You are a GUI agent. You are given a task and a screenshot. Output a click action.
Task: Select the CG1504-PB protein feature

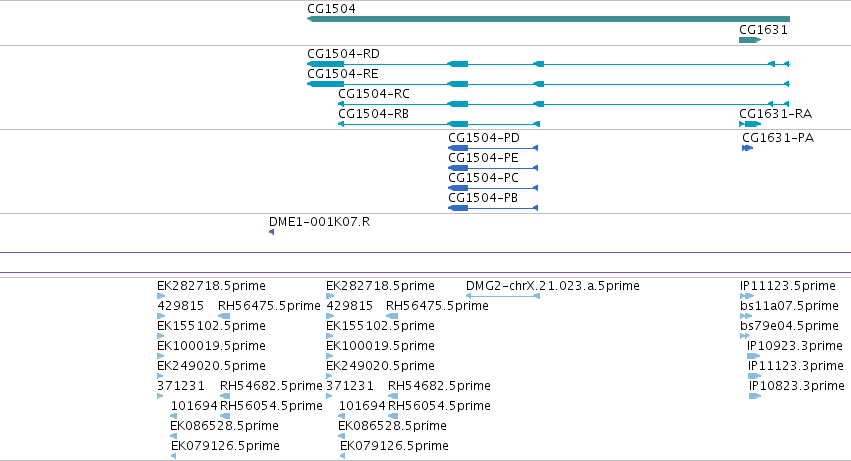point(493,208)
